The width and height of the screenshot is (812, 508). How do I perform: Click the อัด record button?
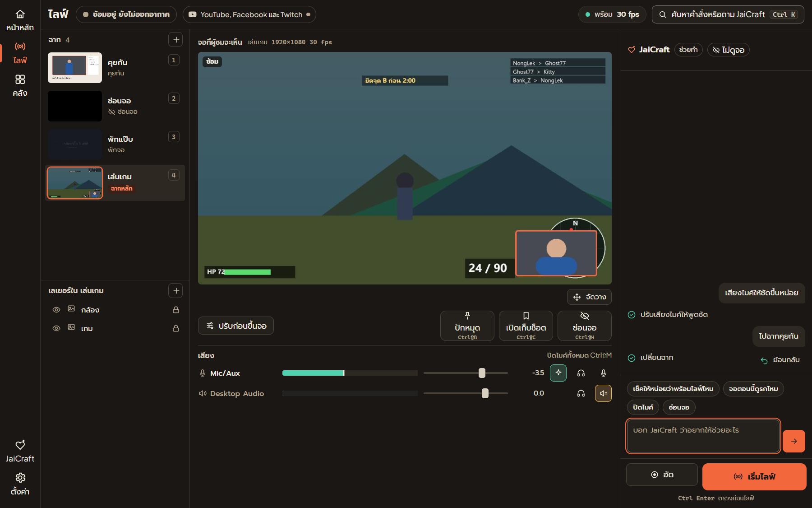(662, 475)
